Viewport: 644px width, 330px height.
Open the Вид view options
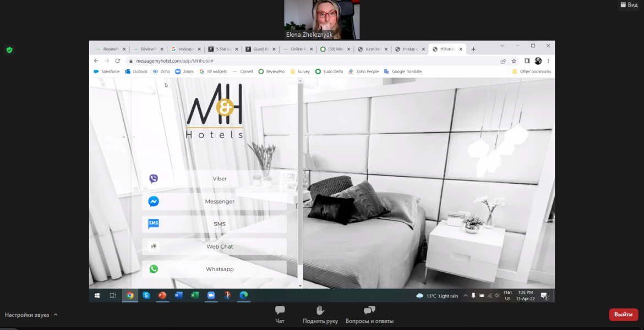(629, 5)
